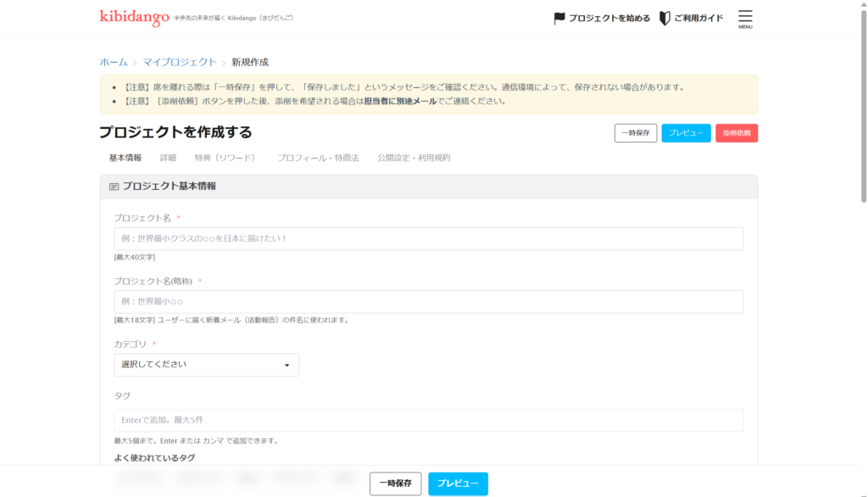Click the icon beside プロジェクト基本情報 heading

pos(114,187)
